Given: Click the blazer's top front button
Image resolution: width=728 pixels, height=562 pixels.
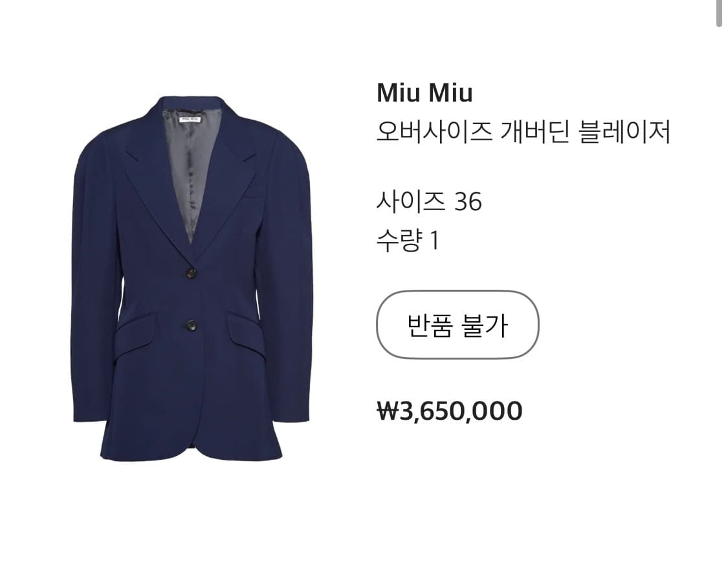Looking at the screenshot, I should tap(191, 272).
